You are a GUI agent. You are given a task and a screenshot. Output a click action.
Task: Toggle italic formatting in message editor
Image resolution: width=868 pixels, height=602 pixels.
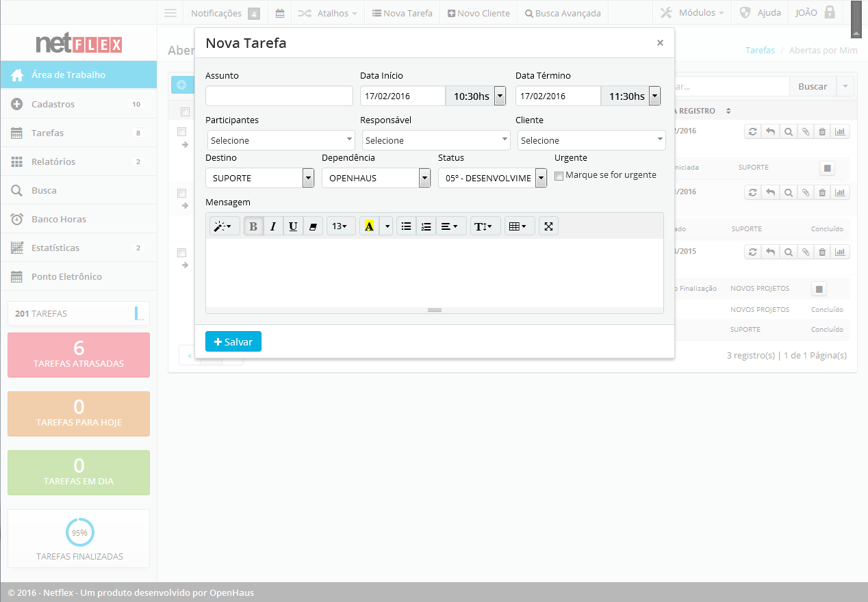click(x=273, y=226)
